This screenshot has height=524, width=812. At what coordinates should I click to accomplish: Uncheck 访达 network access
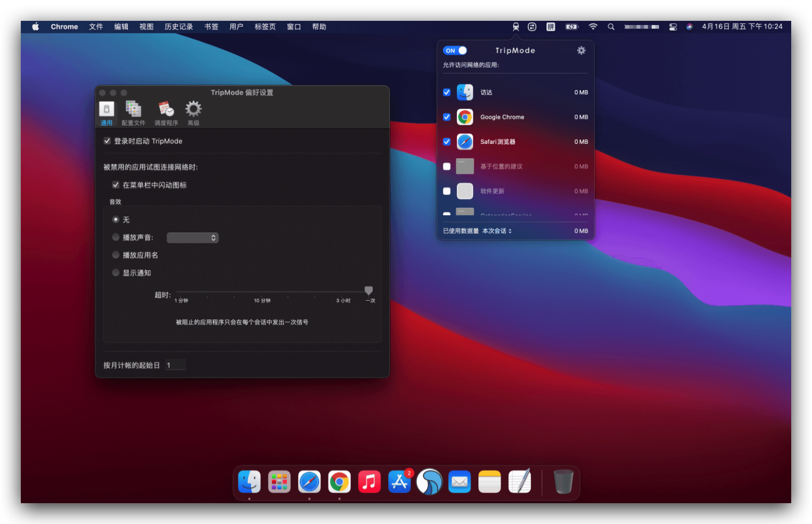point(447,92)
